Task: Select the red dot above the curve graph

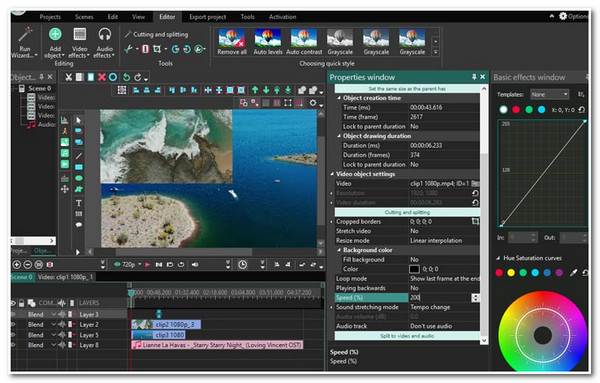Action: (516, 110)
